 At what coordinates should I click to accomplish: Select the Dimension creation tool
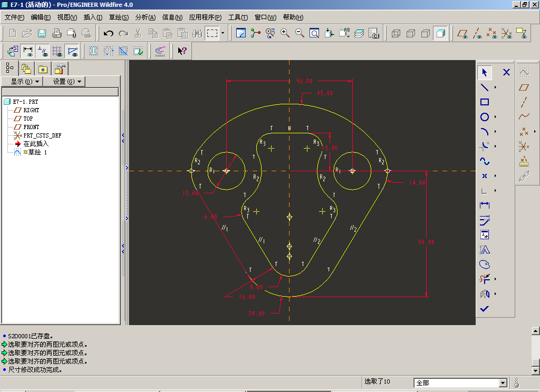point(485,205)
